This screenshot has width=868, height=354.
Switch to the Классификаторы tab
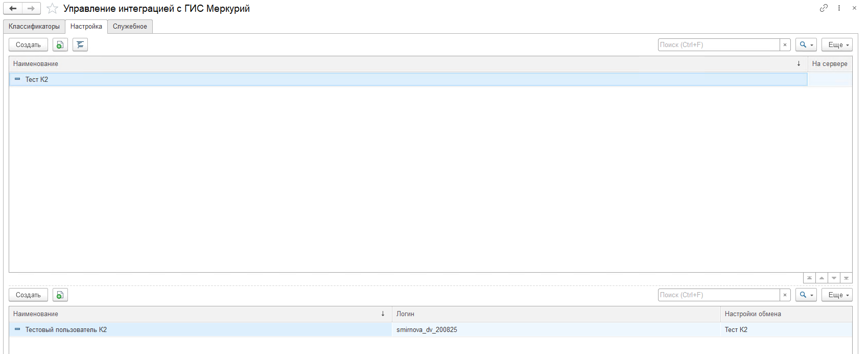tap(34, 27)
